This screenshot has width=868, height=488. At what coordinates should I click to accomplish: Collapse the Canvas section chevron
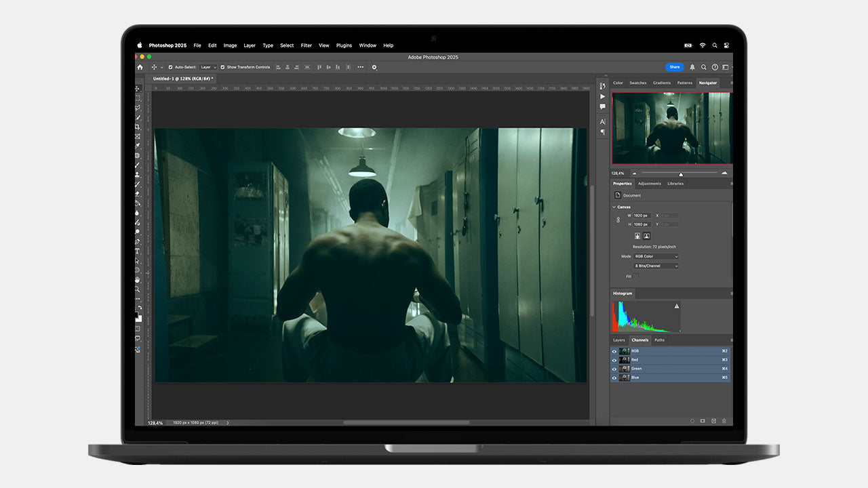[614, 207]
